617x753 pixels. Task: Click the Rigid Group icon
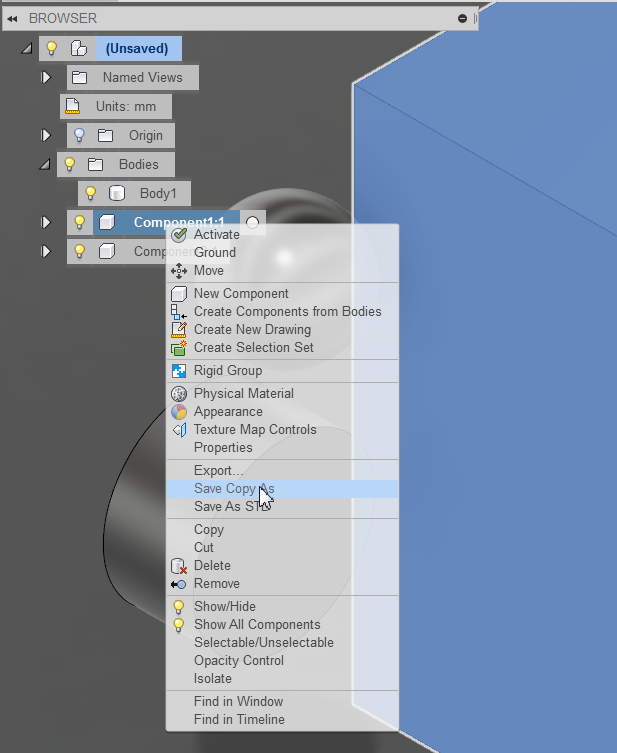(x=179, y=371)
